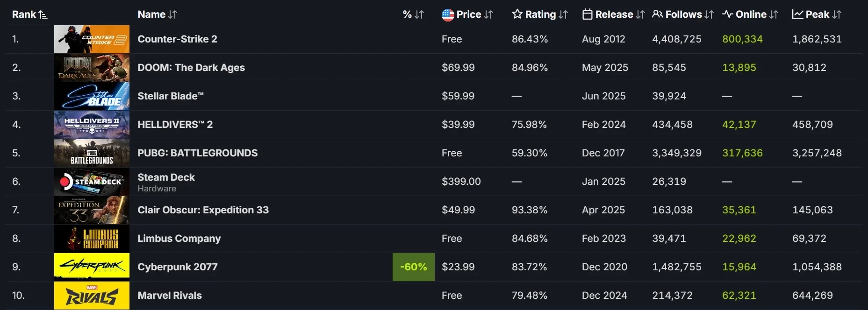This screenshot has height=310, width=868.
Task: Open the Counter-Strike 2 game link
Action: (177, 39)
